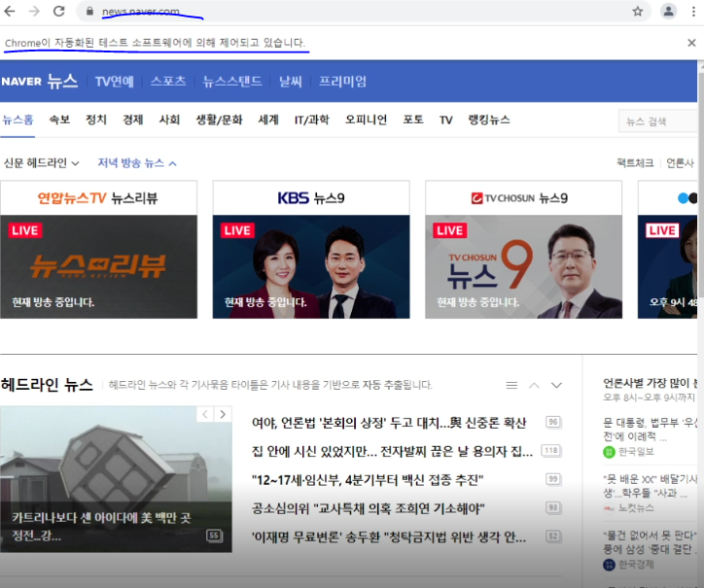Image resolution: width=704 pixels, height=588 pixels.
Task: Click the headline news list view icon
Action: (x=511, y=385)
